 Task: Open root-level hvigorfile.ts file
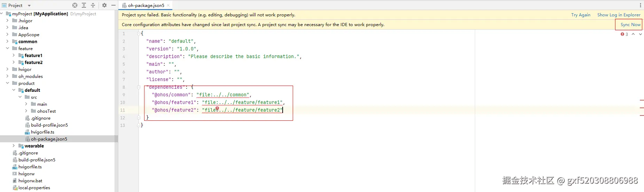coord(30,167)
